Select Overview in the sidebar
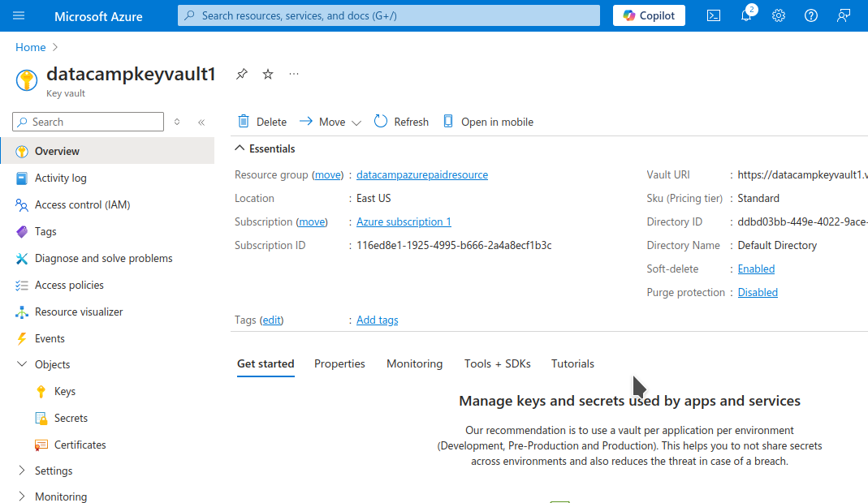 pyautogui.click(x=107, y=151)
